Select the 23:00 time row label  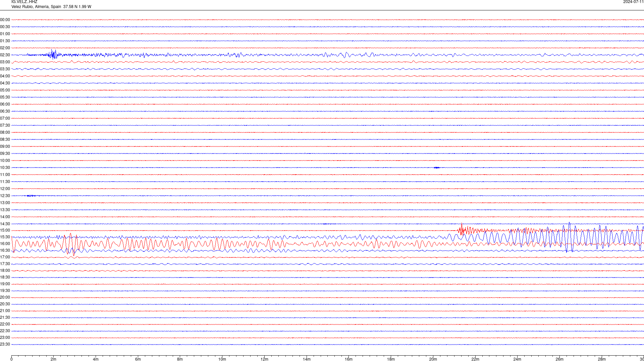click(5, 338)
